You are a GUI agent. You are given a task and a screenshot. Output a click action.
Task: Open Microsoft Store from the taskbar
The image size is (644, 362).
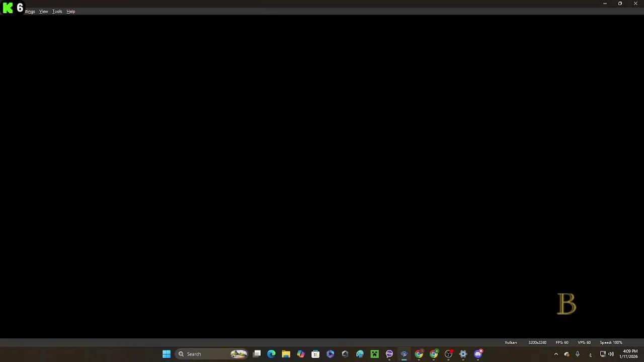pos(315,354)
